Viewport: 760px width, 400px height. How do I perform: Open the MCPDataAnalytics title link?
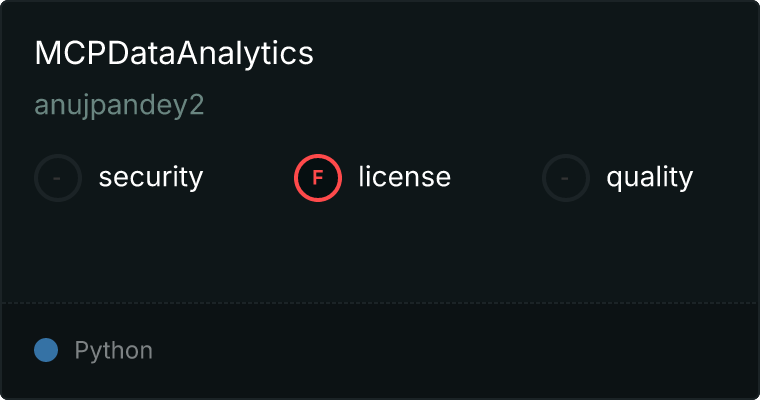[x=174, y=54]
